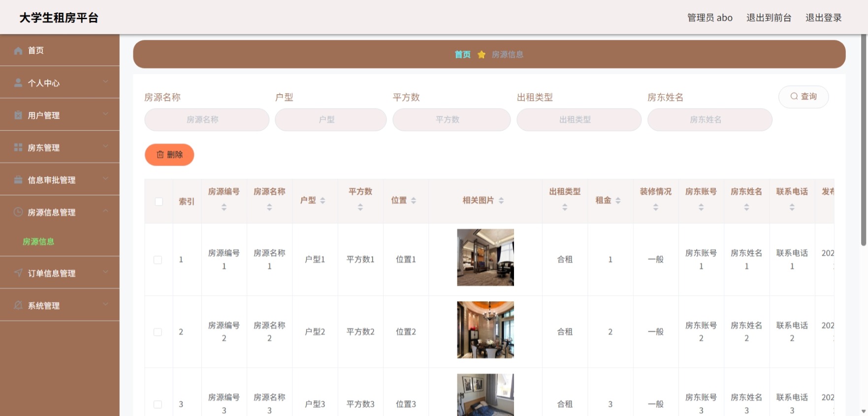Open the 房东管理 sidebar menu
This screenshot has height=416, width=868.
point(60,147)
